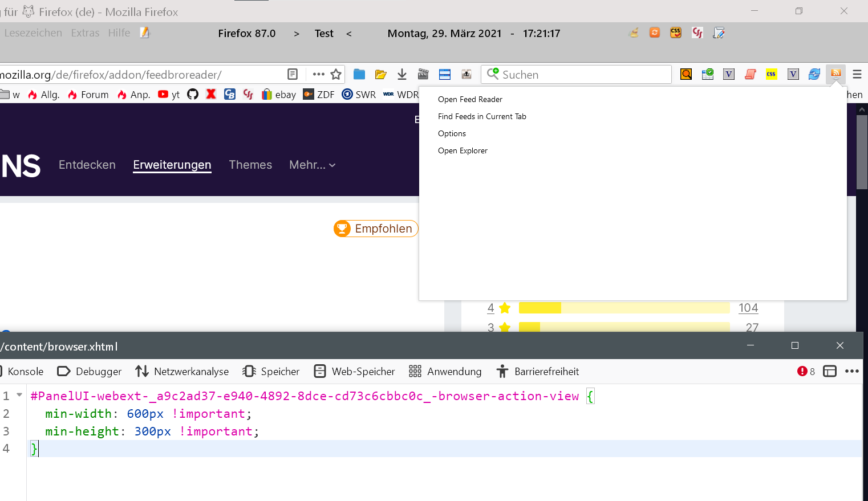Screen dimensions: 868x501
Task: Switch to the Barrierefreiheit devtools tab
Action: 537,372
